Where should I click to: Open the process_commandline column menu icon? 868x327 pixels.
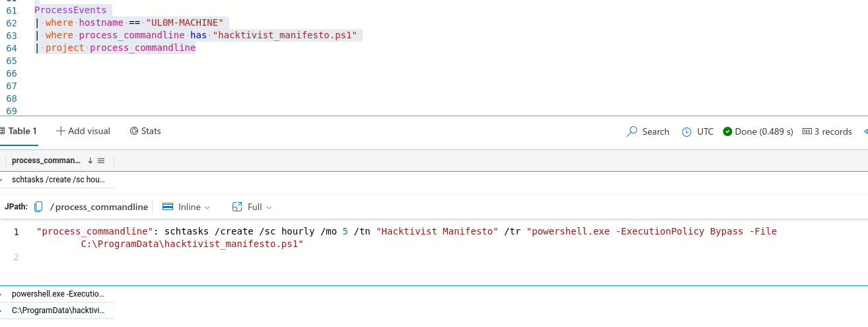tap(101, 161)
